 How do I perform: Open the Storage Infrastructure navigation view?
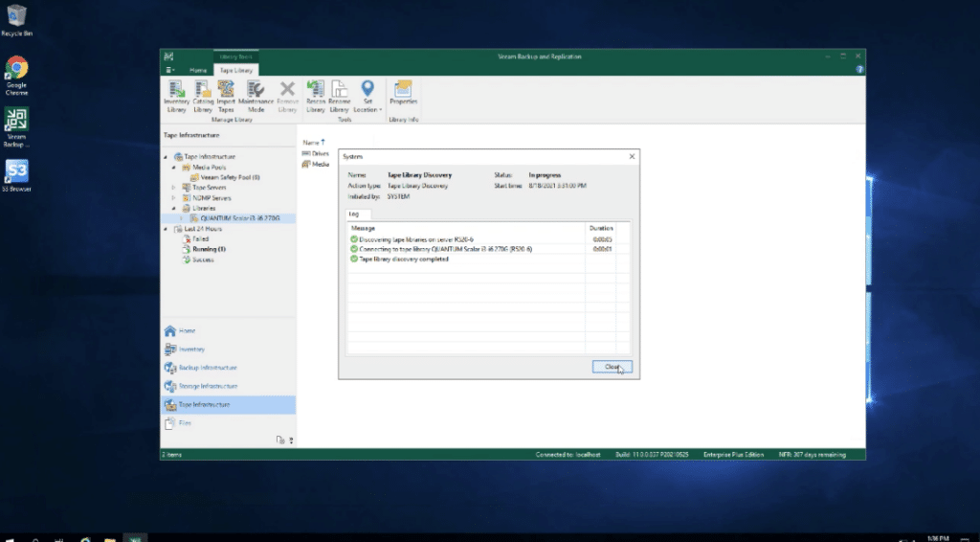228,386
